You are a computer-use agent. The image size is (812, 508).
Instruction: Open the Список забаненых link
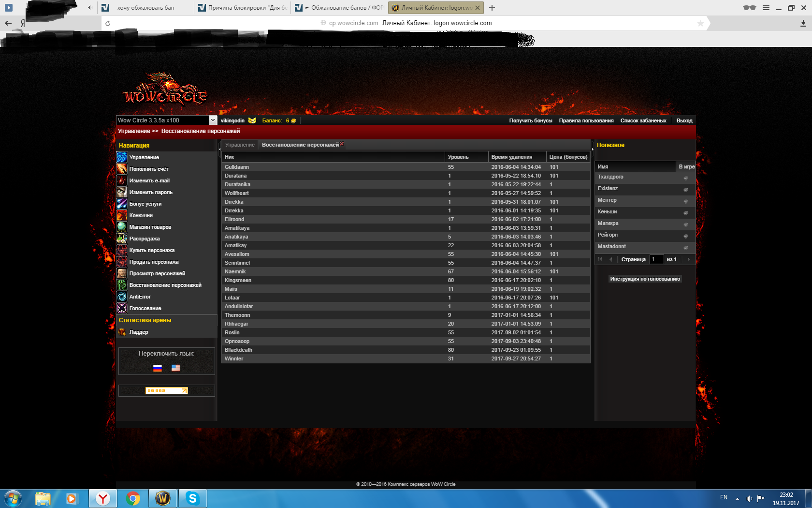(643, 120)
